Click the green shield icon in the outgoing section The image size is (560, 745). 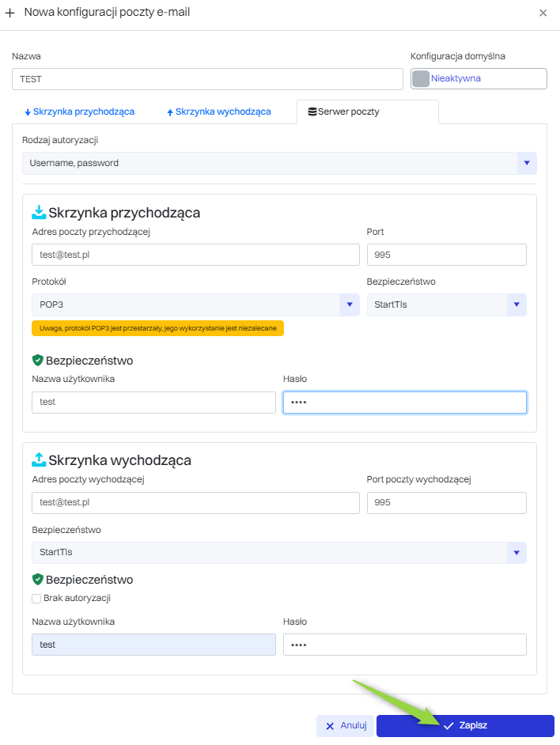point(37,580)
